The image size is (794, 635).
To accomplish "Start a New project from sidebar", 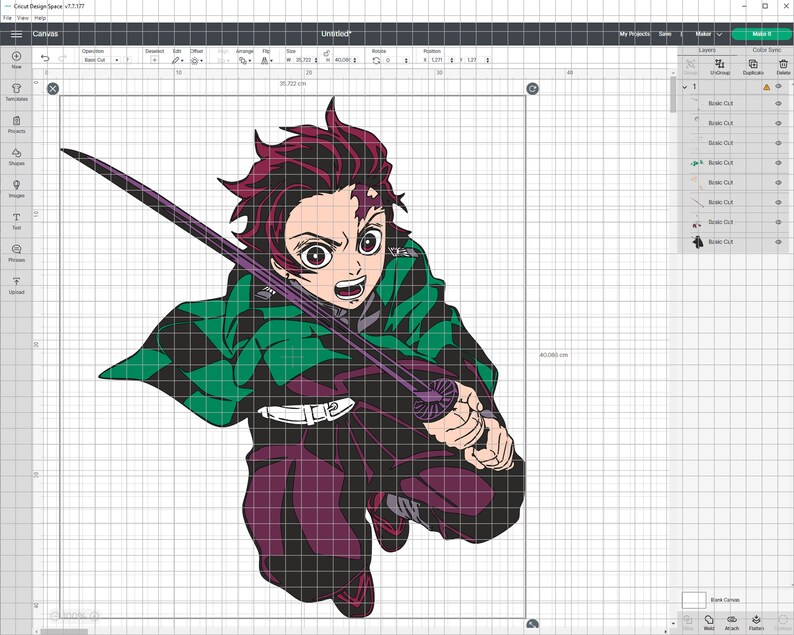I will [16, 60].
